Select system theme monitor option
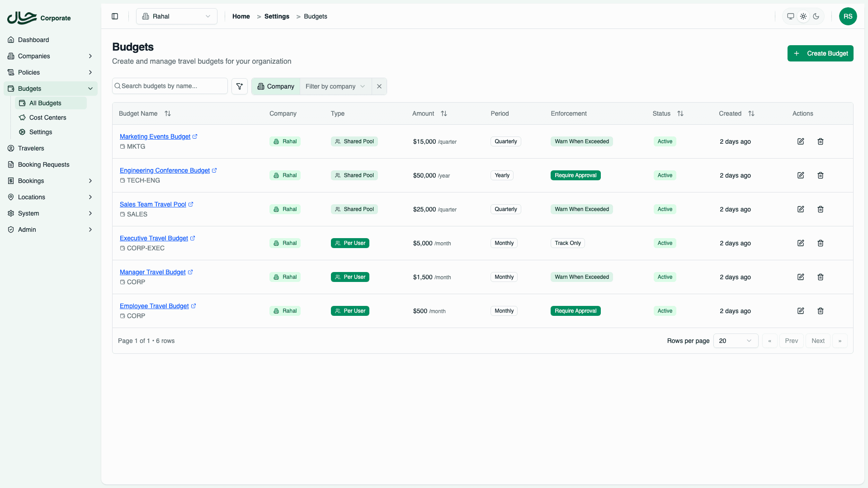Screen dimensions: 868x488 point(791,16)
